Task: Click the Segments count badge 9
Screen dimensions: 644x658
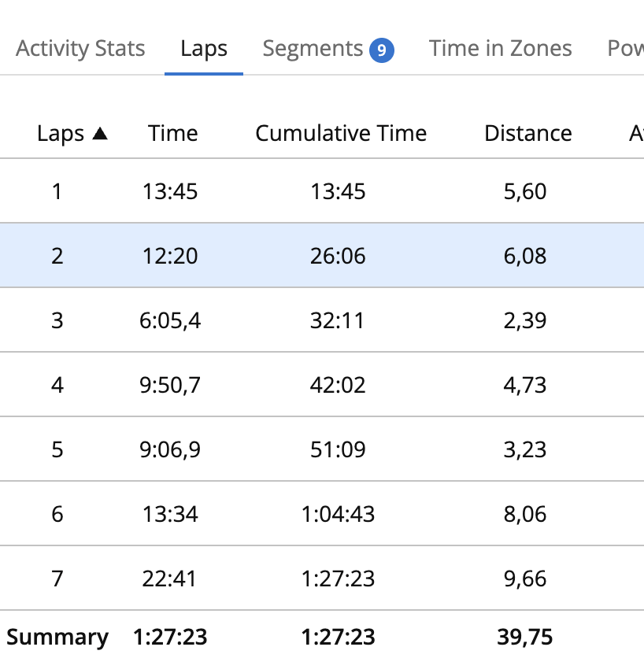Action: pyautogui.click(x=381, y=50)
